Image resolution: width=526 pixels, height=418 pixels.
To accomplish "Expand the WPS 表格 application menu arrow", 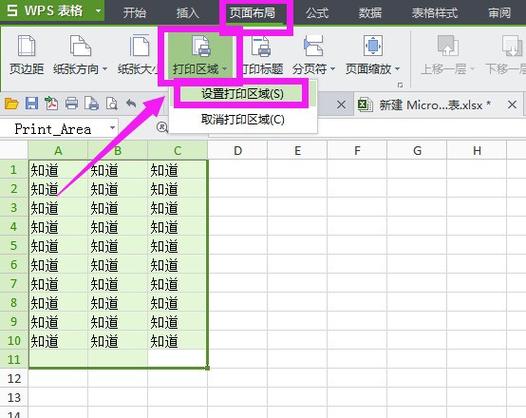I will pyautogui.click(x=98, y=11).
